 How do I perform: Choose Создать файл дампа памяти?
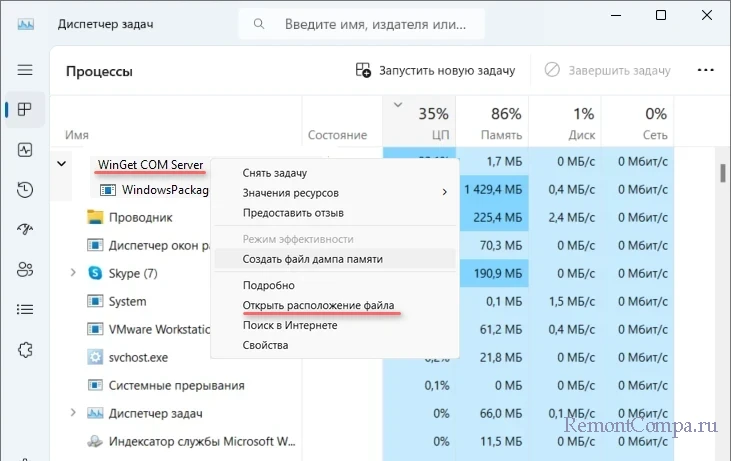point(335,259)
